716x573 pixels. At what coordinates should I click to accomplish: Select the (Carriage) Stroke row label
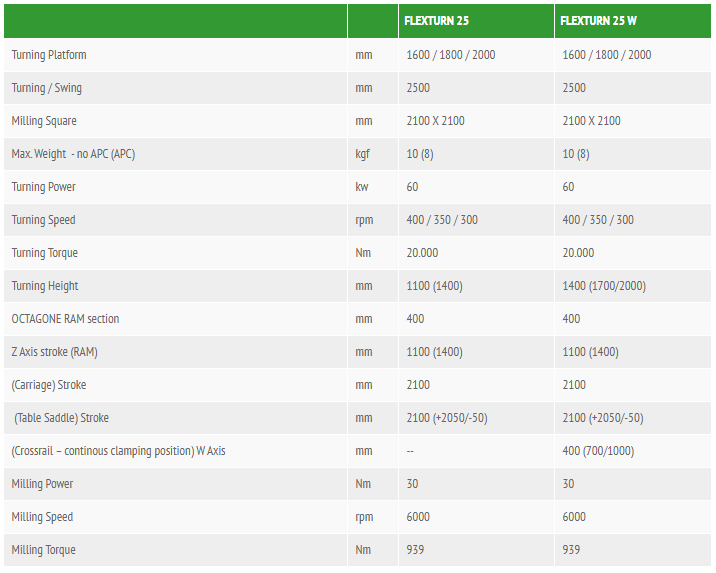(49, 385)
